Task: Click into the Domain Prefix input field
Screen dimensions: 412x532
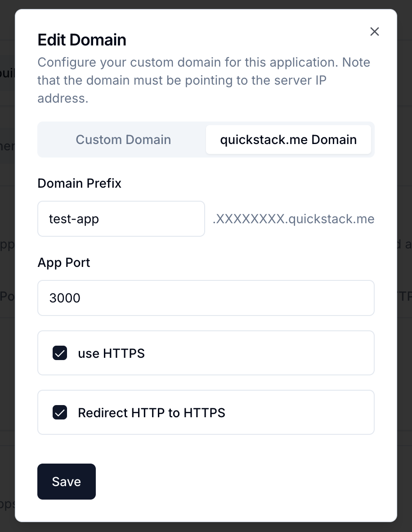Action: (121, 219)
